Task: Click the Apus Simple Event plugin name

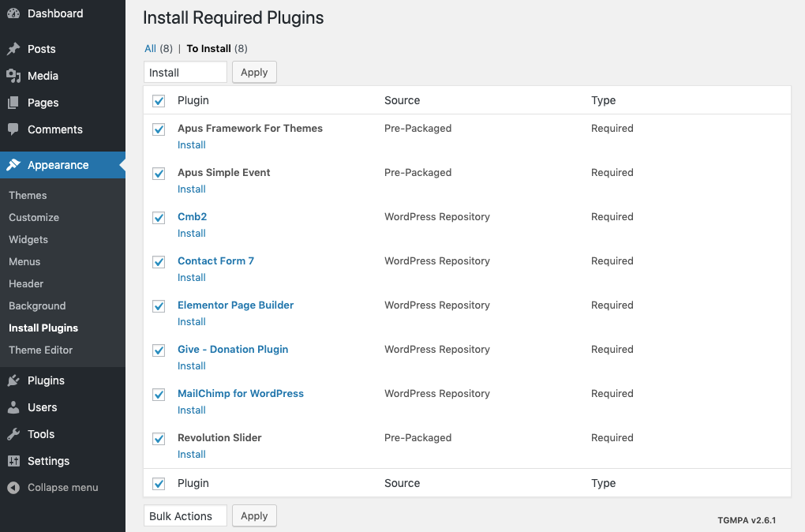Action: click(224, 173)
